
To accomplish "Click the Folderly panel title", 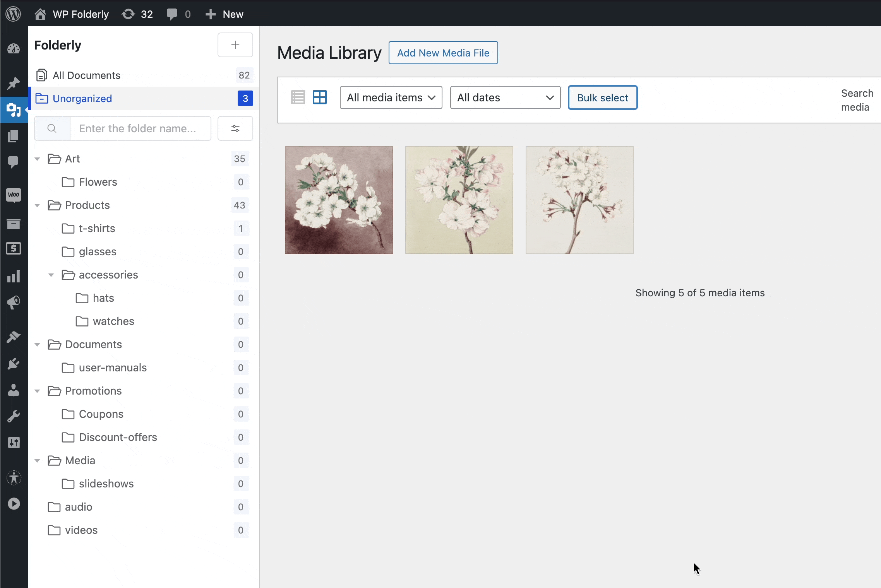I will point(58,45).
